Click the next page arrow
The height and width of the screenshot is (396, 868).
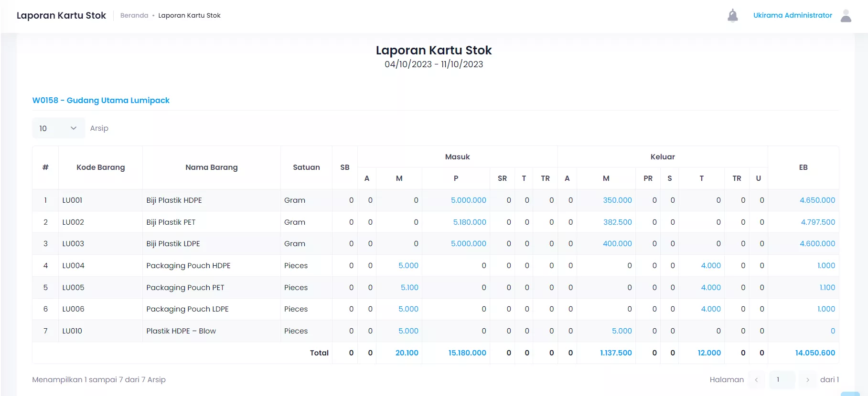pos(807,380)
